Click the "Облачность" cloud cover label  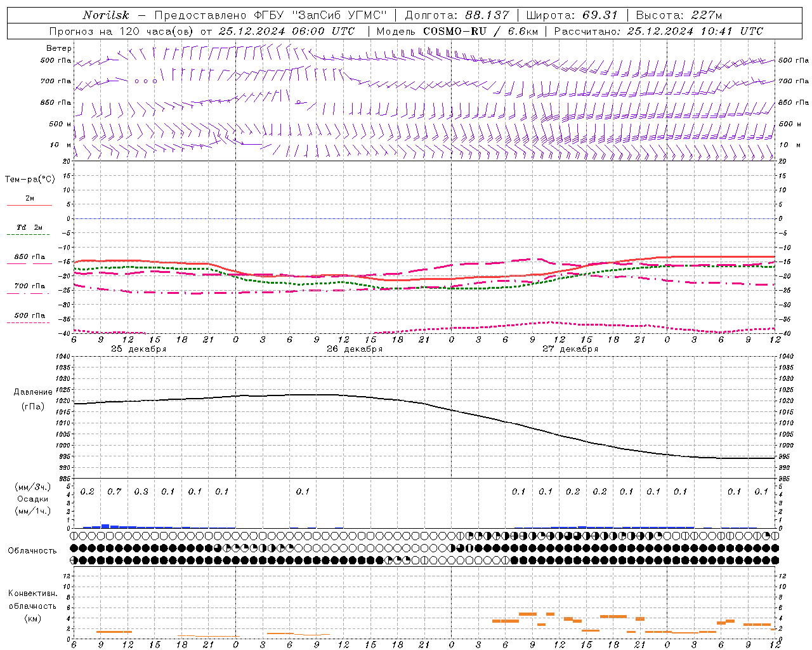pyautogui.click(x=32, y=550)
